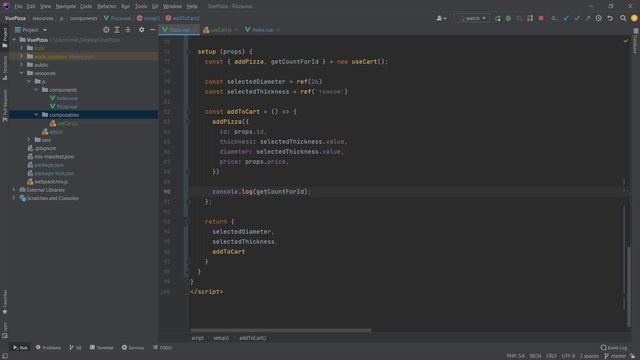Viewport: 640px width, 360px height.
Task: Open the File menu
Action: coord(18,7)
